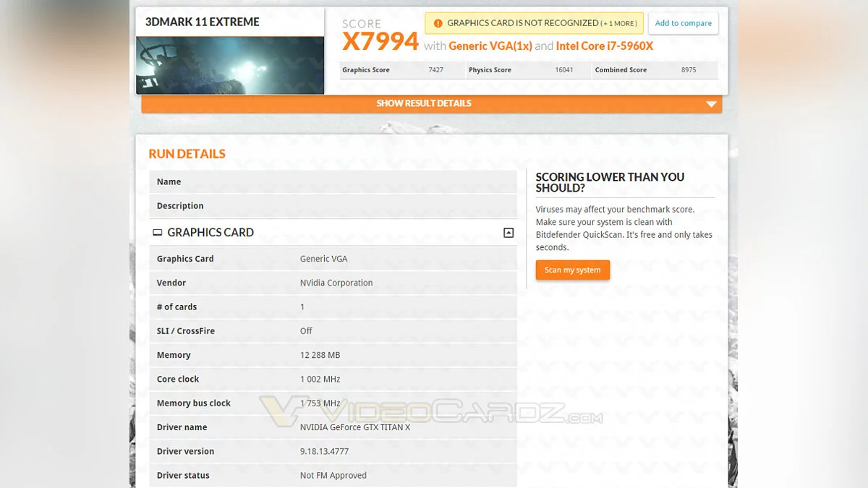
Task: Click the Graphics Card value Generic VGA
Action: (324, 259)
